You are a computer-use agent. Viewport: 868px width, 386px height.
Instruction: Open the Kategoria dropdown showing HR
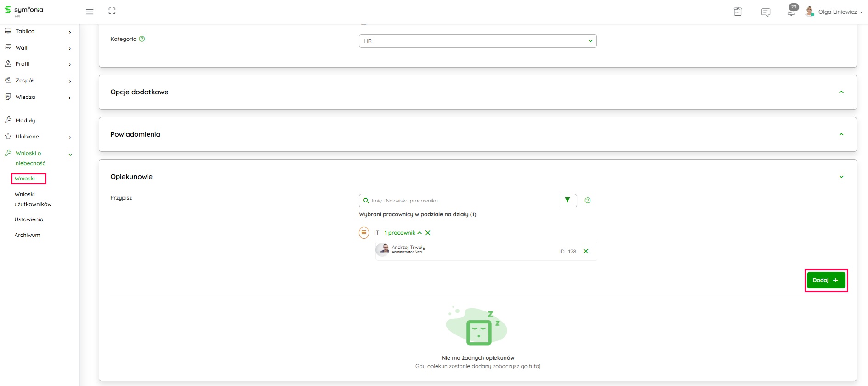[477, 41]
